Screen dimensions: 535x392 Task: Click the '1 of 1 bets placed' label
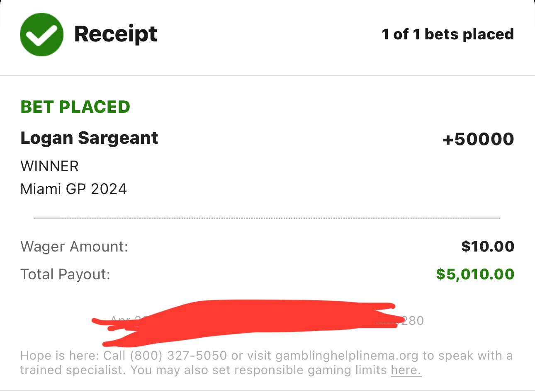pos(447,34)
